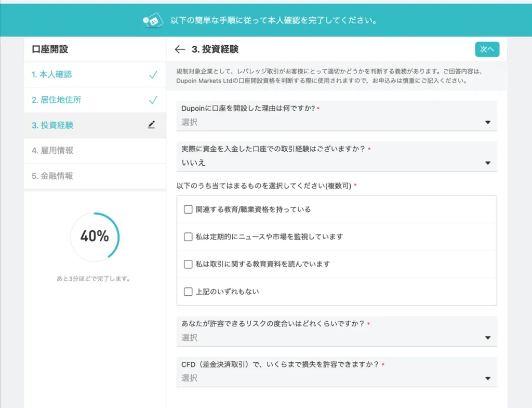Enable 私は取引に関する教育資料を読んでいます checkbox
Viewport: 532px width, 408px height.
(188, 264)
